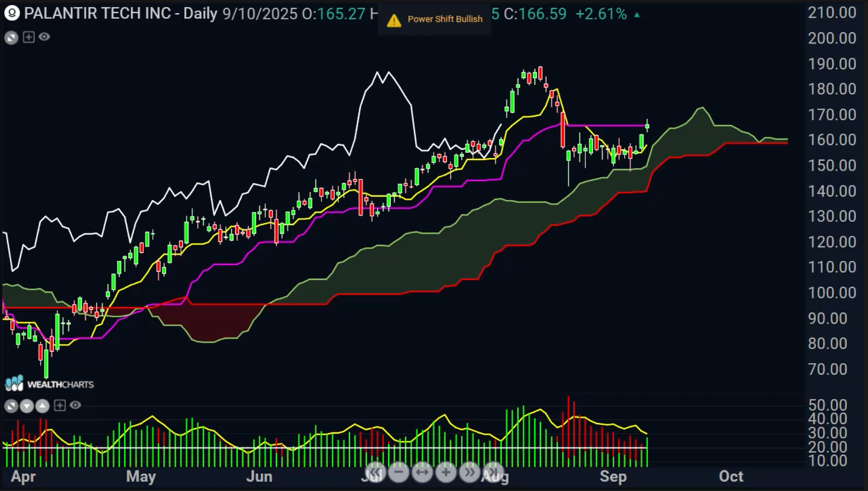Toggle main pane indicator visibility eye
Viewport: 868px width, 491px height.
(44, 37)
